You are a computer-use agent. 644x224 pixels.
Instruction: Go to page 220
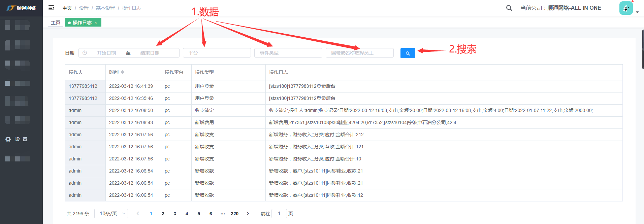(x=234, y=214)
